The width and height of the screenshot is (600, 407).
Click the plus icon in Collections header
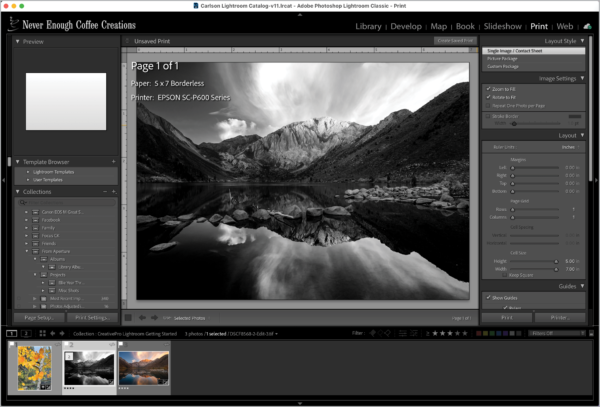tap(114, 192)
